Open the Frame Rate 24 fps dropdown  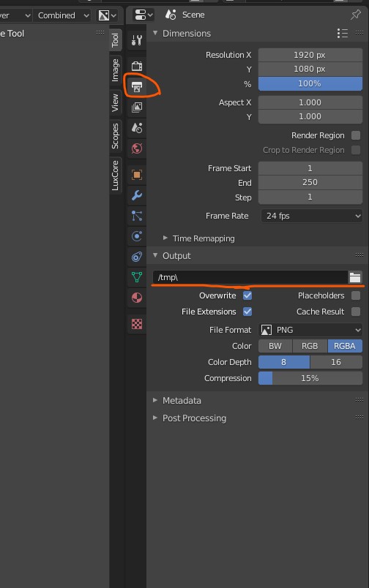coord(312,216)
